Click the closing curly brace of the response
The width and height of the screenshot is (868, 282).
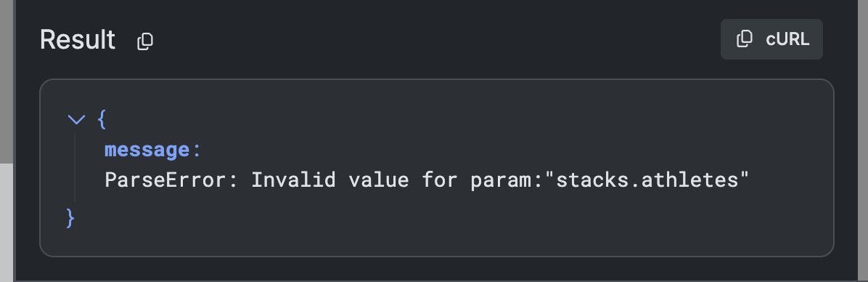(x=70, y=218)
